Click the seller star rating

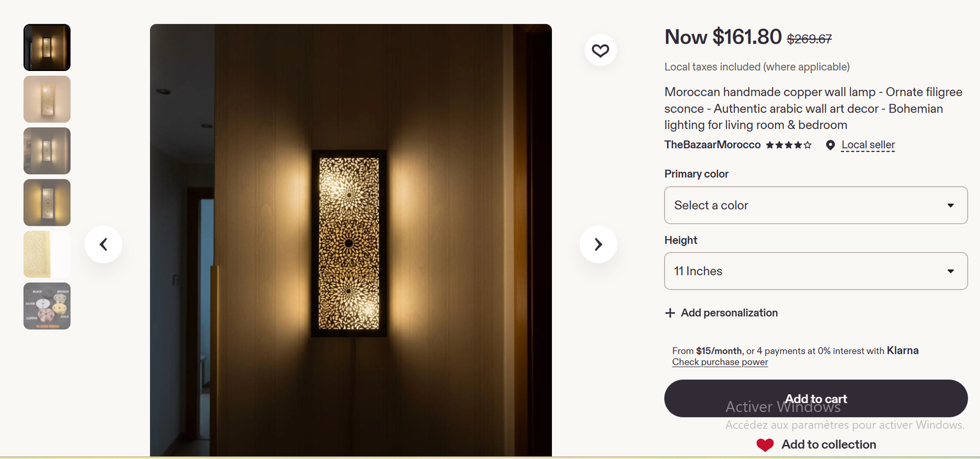pos(788,145)
